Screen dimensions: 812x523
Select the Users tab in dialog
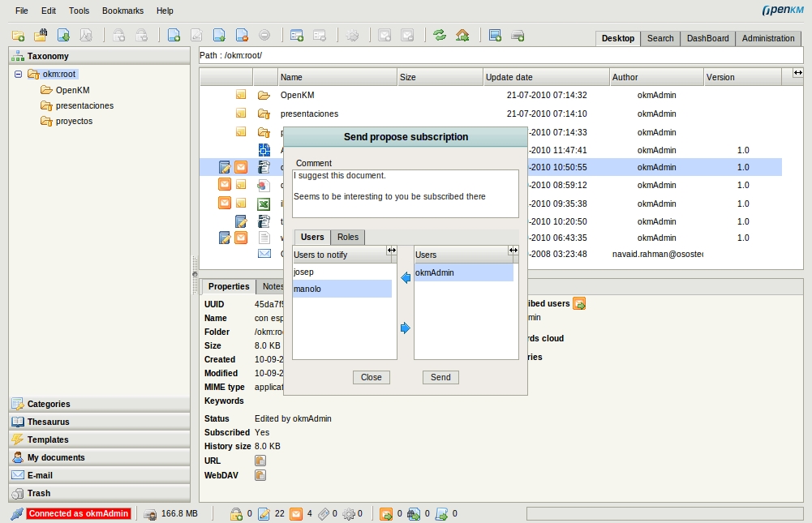point(312,237)
